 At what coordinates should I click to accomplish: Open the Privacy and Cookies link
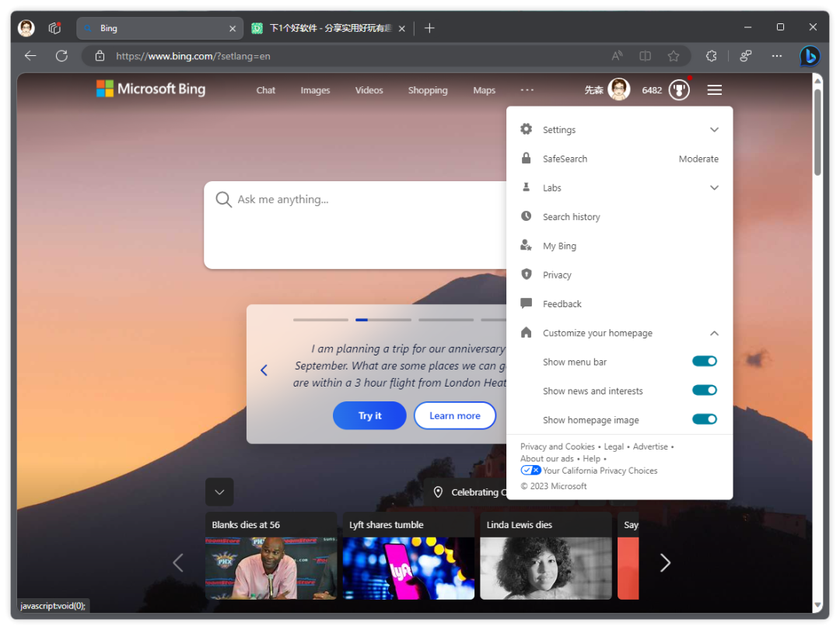click(x=558, y=446)
